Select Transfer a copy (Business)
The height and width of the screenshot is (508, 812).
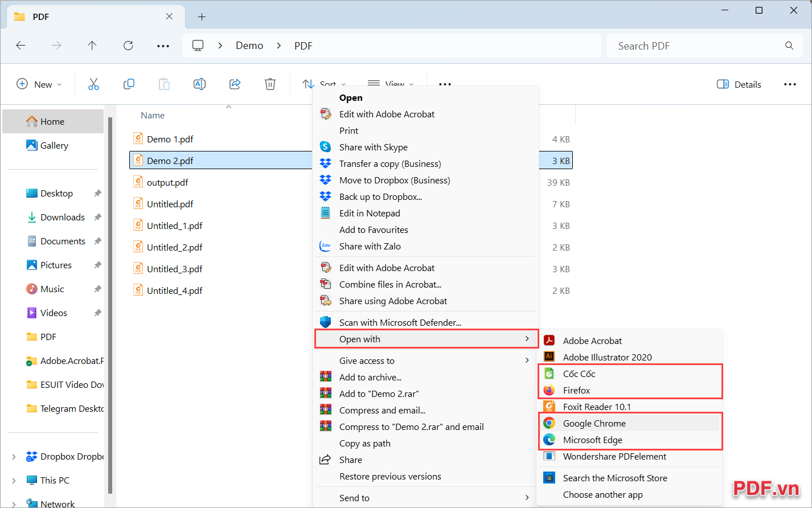[x=426, y=163]
